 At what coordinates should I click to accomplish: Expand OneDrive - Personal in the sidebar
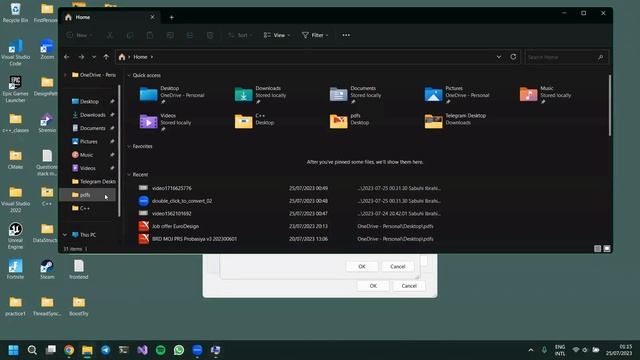click(x=65, y=75)
